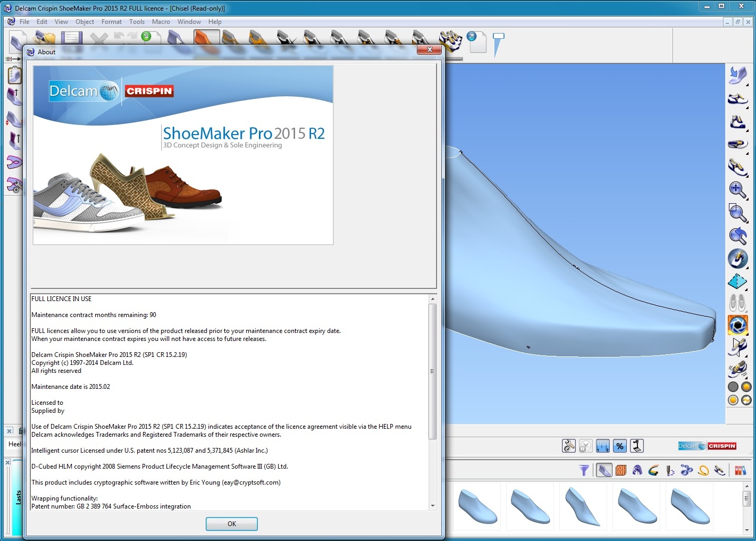This screenshot has height=541, width=756.
Task: Open the File menu
Action: tap(24, 22)
